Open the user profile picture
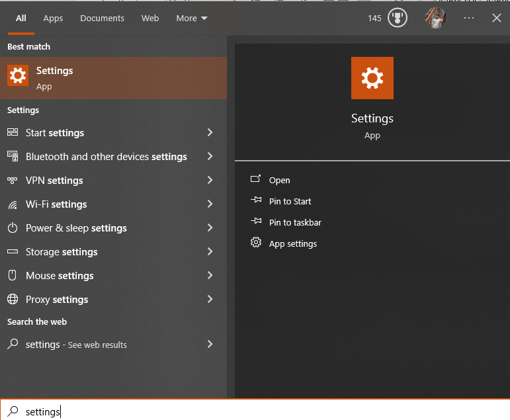This screenshot has height=420, width=510. pyautogui.click(x=435, y=18)
